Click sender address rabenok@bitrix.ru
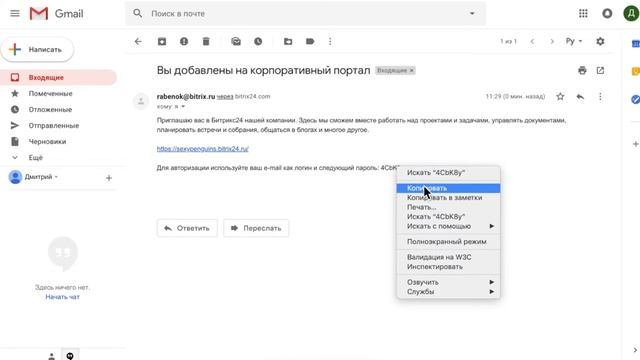 pyautogui.click(x=186, y=97)
